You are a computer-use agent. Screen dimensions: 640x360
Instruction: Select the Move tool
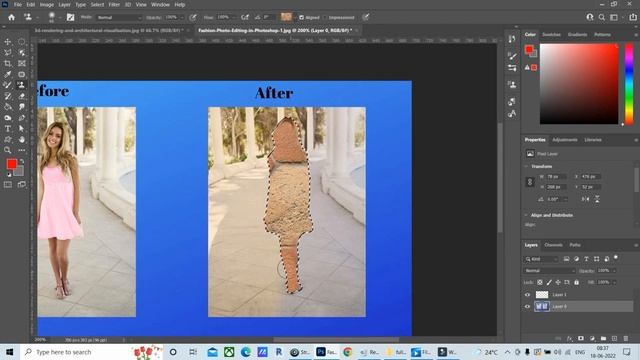point(8,42)
